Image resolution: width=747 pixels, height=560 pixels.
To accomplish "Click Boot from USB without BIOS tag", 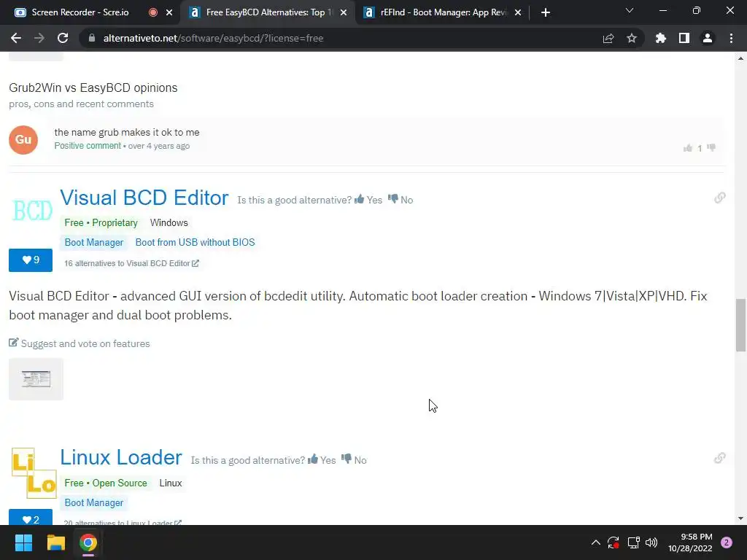I will tap(195, 242).
